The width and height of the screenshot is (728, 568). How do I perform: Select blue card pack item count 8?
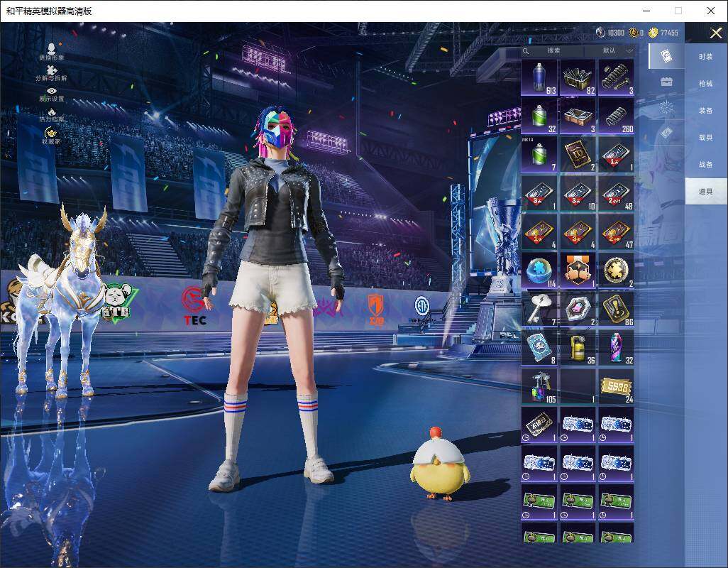tap(539, 347)
